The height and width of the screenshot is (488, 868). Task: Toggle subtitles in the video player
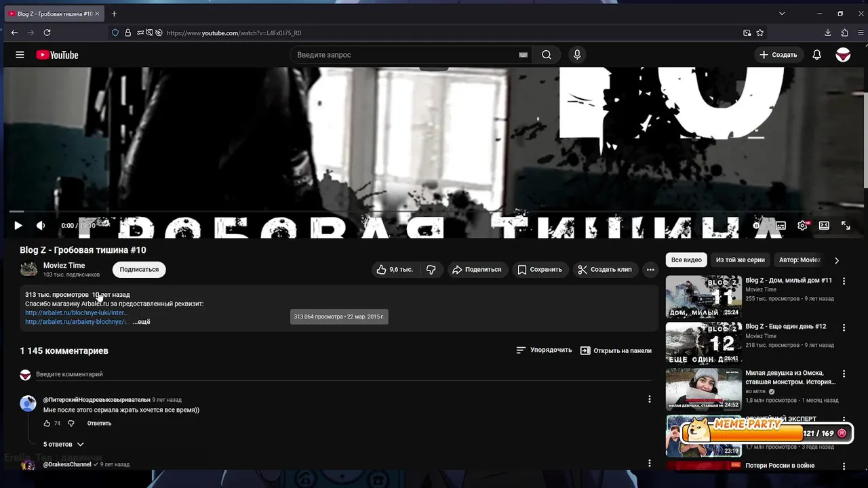pyautogui.click(x=781, y=226)
